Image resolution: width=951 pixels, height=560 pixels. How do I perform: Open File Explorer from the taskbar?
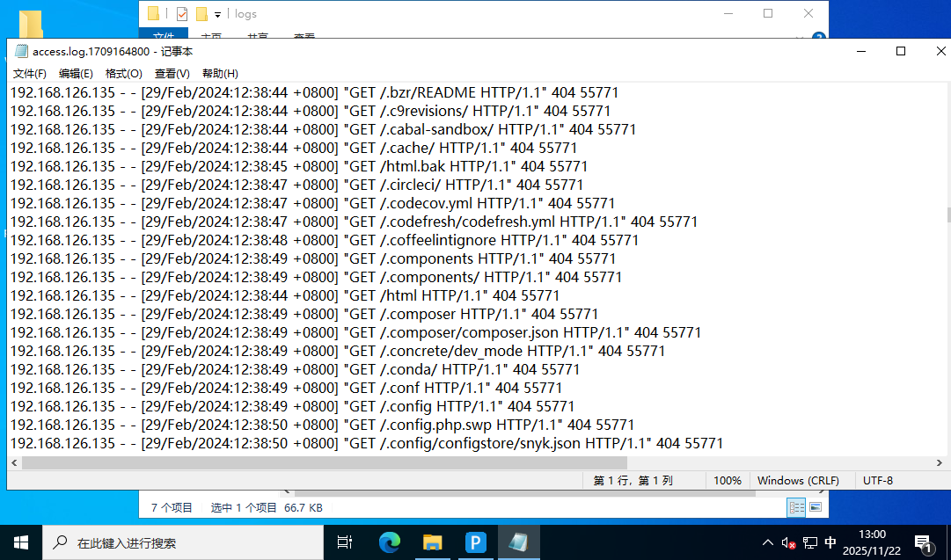coord(433,542)
